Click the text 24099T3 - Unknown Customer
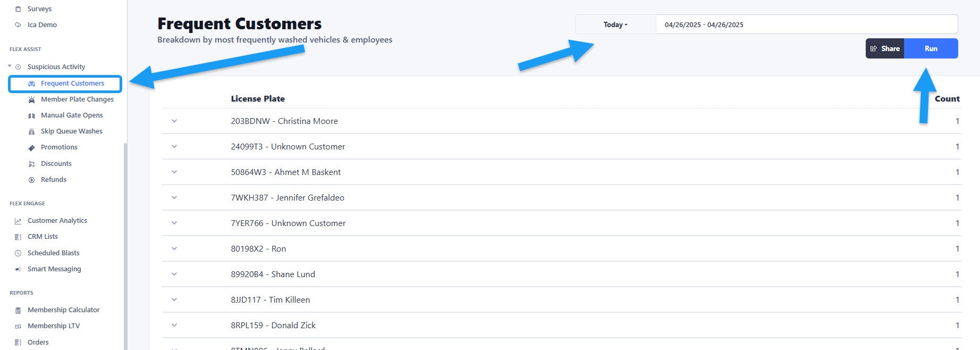Image resolution: width=980 pixels, height=350 pixels. (x=288, y=147)
